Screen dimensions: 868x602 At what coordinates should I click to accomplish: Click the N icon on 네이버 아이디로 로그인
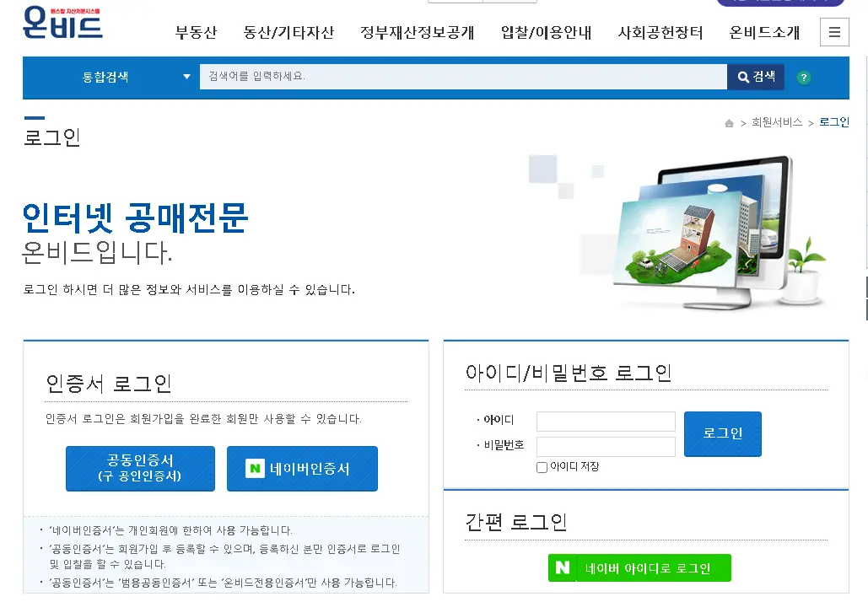(x=561, y=567)
